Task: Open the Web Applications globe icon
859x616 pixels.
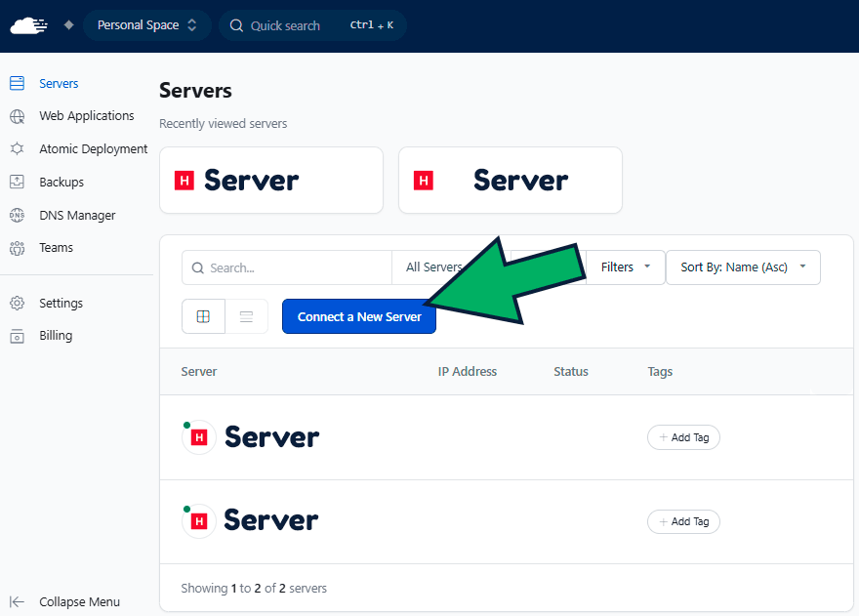Action: pyautogui.click(x=17, y=115)
